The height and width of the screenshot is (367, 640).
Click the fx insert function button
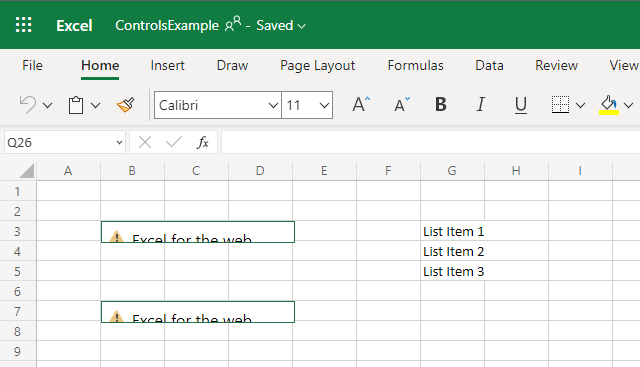point(203,142)
